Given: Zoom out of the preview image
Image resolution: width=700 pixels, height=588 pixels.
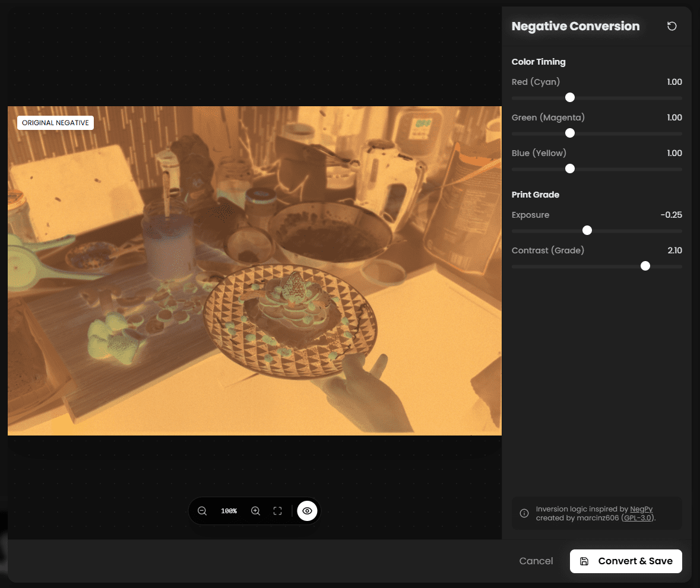Looking at the screenshot, I should point(202,511).
